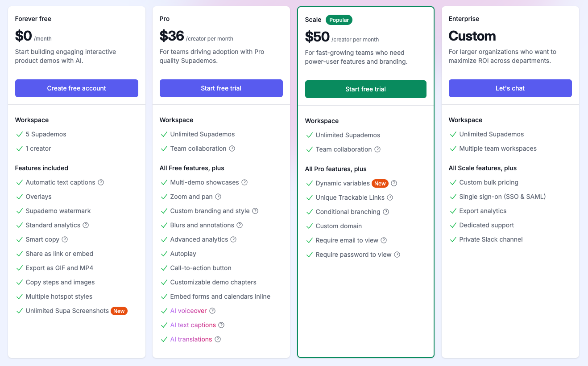Click info icon next to Standard analytics

pyautogui.click(x=86, y=225)
